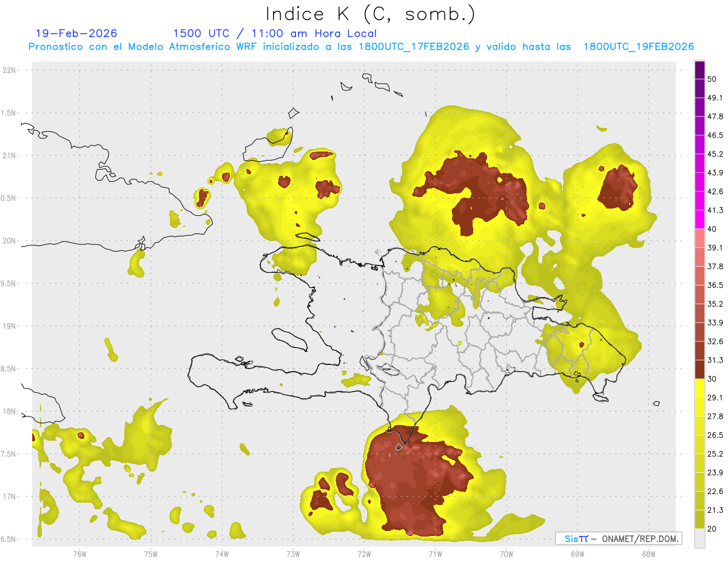
Task: Click the '74W' longitude label
Action: click(x=222, y=554)
